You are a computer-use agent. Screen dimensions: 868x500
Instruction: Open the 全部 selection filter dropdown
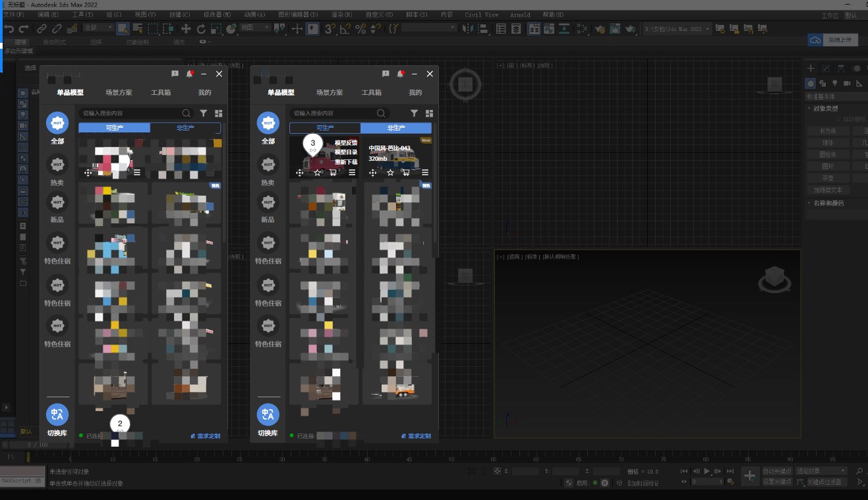[x=98, y=28]
